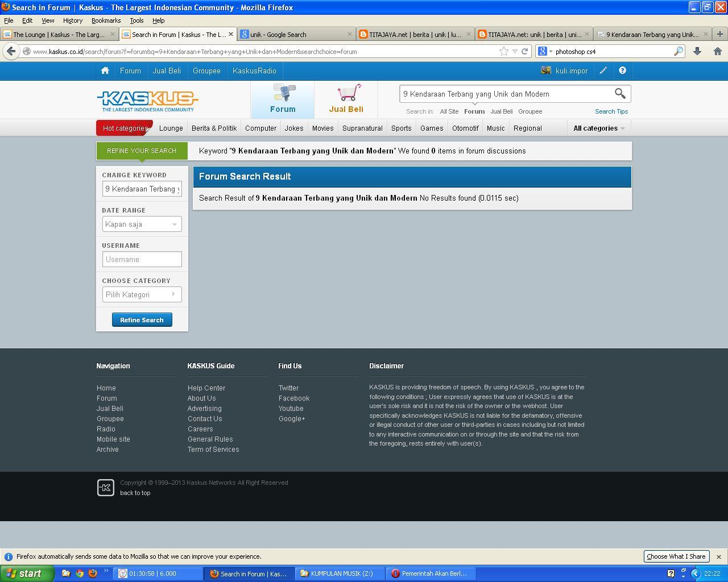Open the question mark help icon
Viewport: 728px width, 582px height.
pyautogui.click(x=622, y=70)
